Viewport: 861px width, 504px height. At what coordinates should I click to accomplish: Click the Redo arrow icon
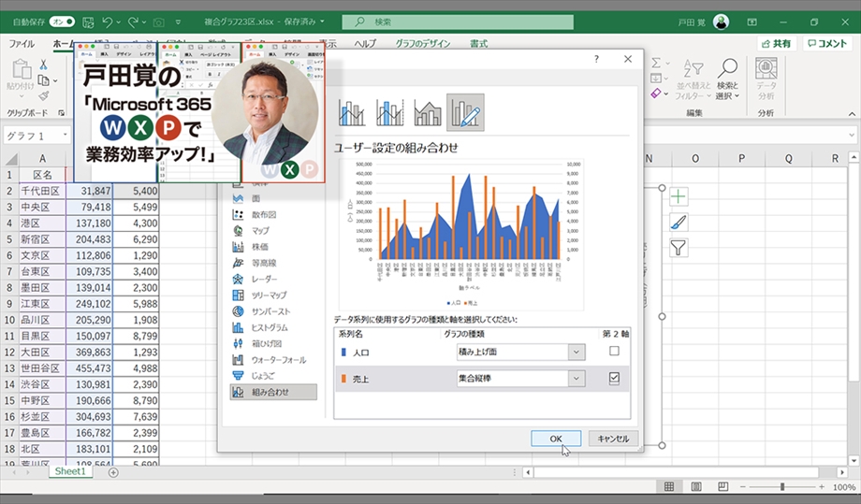click(x=132, y=22)
